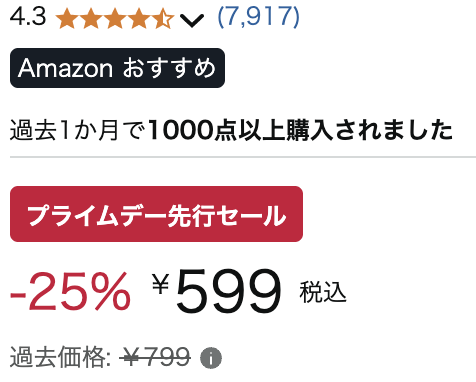Click the info icon beside past price

pyautogui.click(x=211, y=358)
